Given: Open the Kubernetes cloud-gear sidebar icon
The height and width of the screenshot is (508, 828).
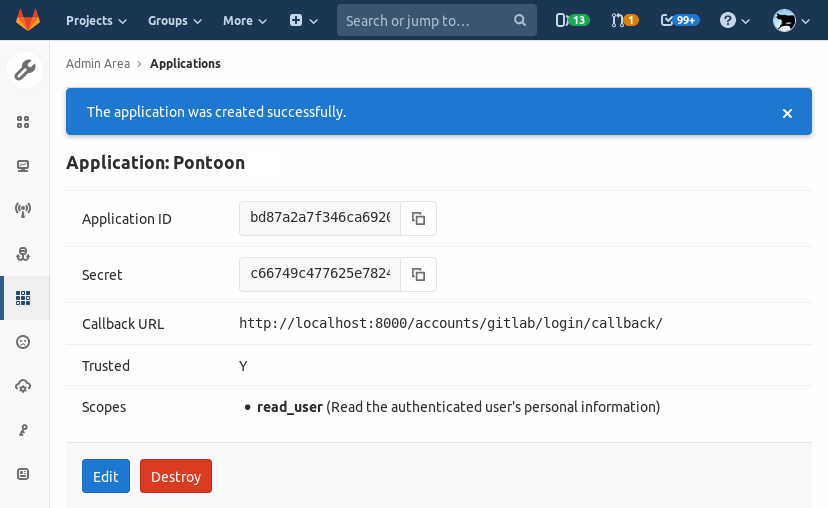Looking at the screenshot, I should (x=23, y=386).
